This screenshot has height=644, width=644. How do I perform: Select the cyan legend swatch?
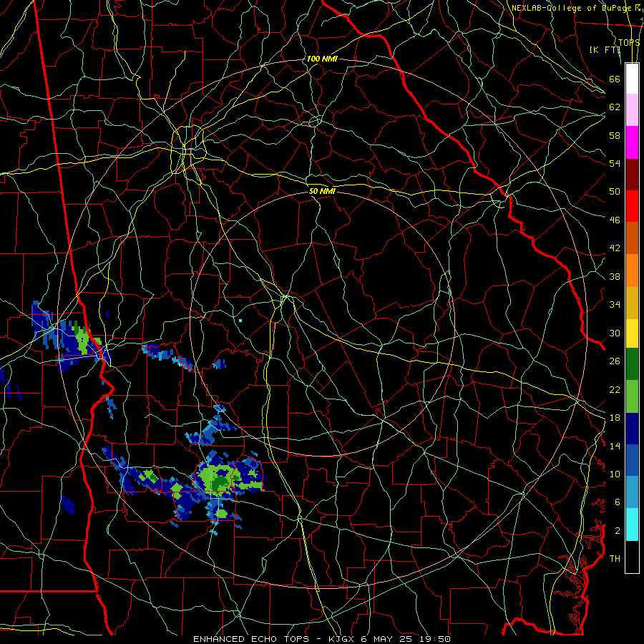pos(632,525)
